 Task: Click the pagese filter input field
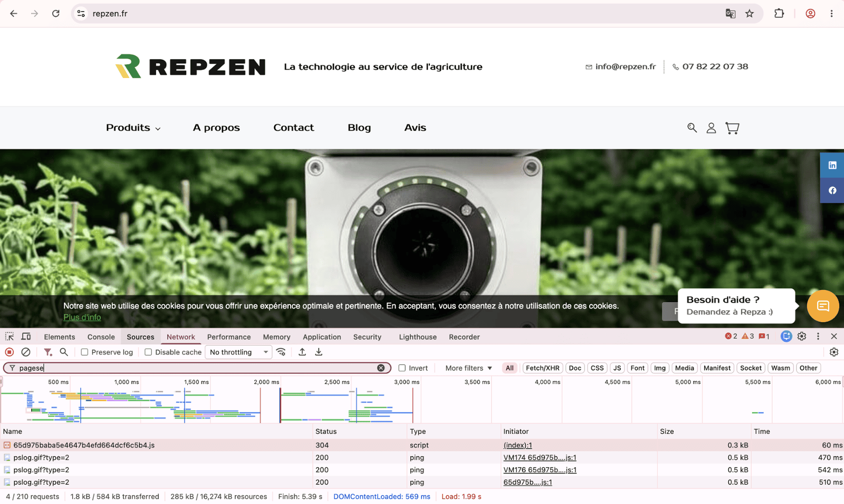point(196,368)
